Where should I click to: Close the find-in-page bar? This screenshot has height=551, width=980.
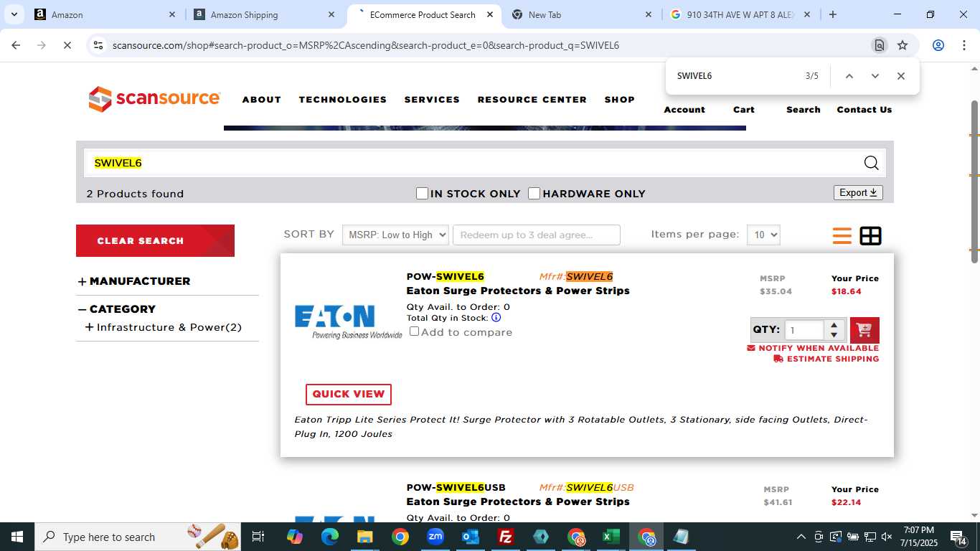[901, 76]
